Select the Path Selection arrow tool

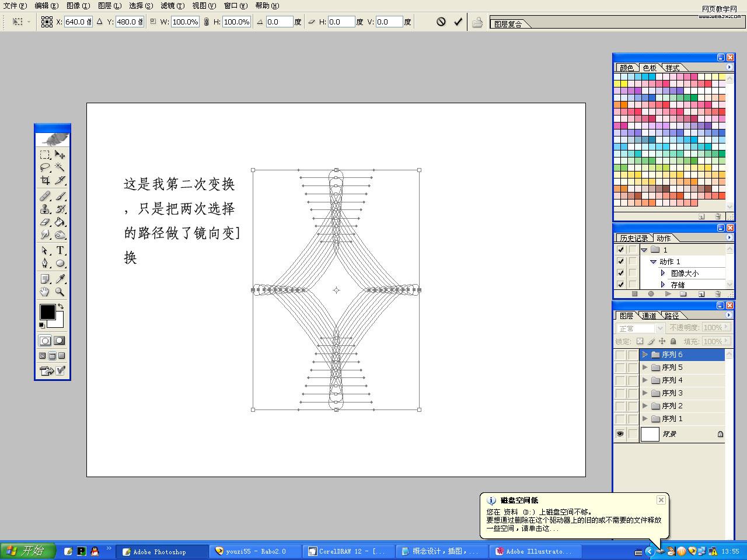click(x=45, y=251)
